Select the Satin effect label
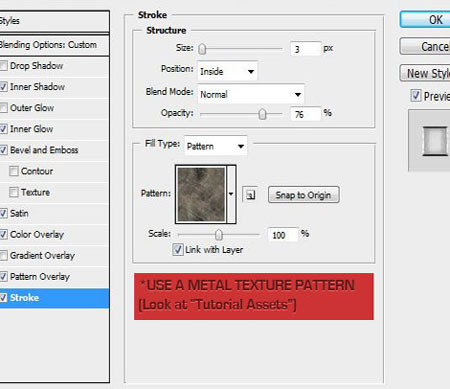450x389 pixels. coord(19,213)
